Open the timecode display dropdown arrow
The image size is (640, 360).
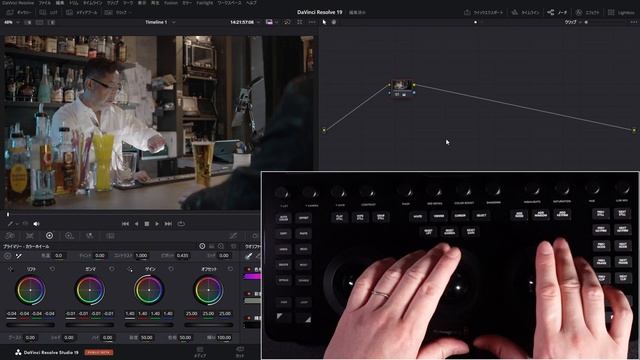click(258, 22)
